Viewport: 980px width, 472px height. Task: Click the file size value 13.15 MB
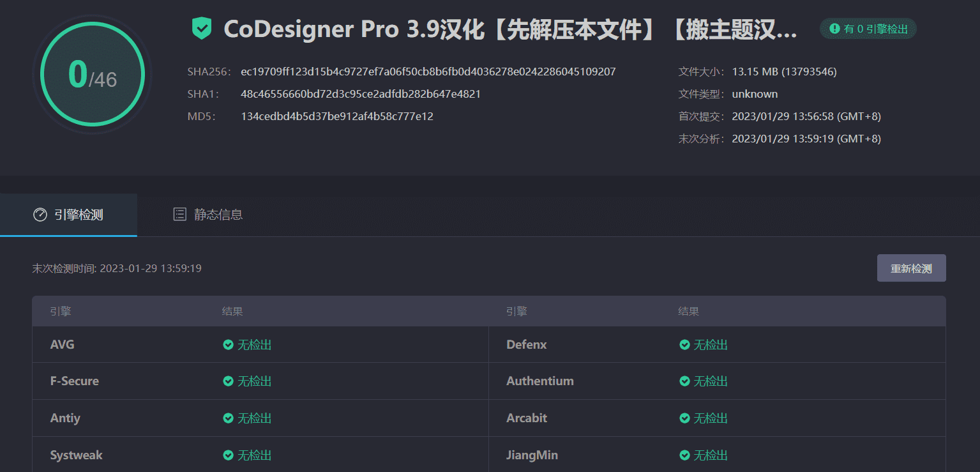[784, 72]
